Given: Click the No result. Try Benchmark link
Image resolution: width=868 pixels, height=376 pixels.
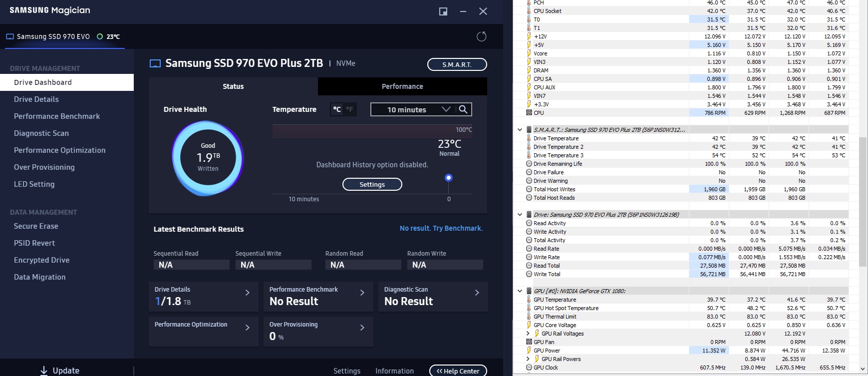Looking at the screenshot, I should click(x=441, y=228).
